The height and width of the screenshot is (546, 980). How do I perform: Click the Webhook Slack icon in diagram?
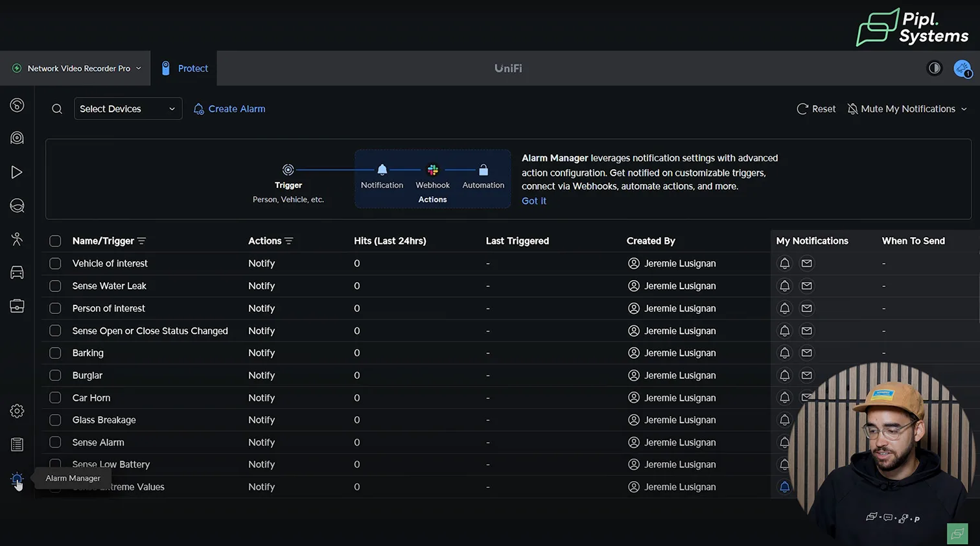[433, 170]
